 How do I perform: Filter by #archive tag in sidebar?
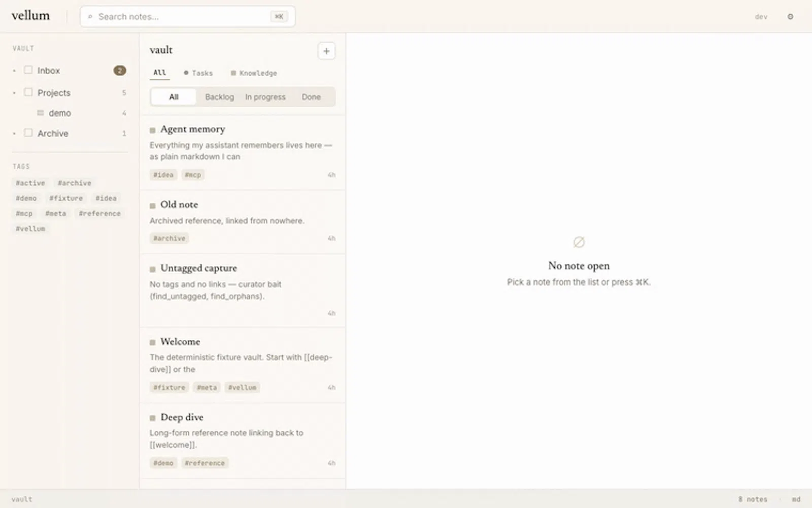[x=74, y=183]
